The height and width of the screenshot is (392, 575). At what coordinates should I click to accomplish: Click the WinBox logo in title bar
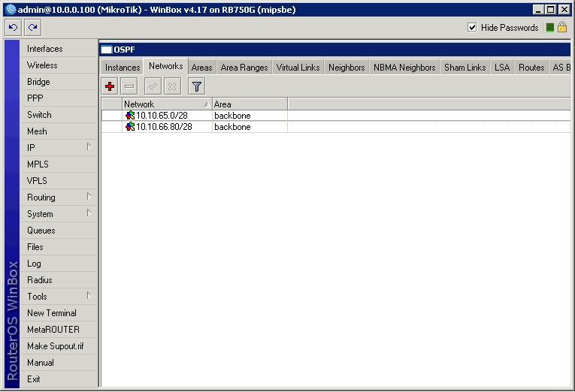[x=11, y=10]
